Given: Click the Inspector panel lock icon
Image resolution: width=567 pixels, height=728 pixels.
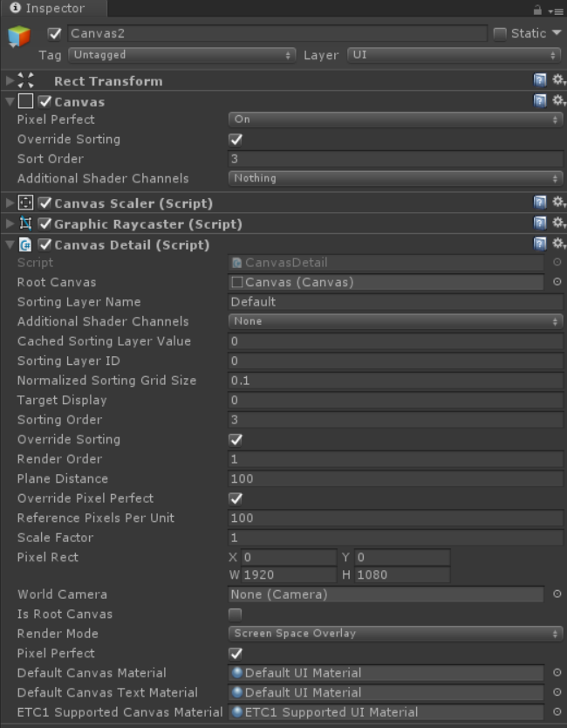Looking at the screenshot, I should coord(537,10).
